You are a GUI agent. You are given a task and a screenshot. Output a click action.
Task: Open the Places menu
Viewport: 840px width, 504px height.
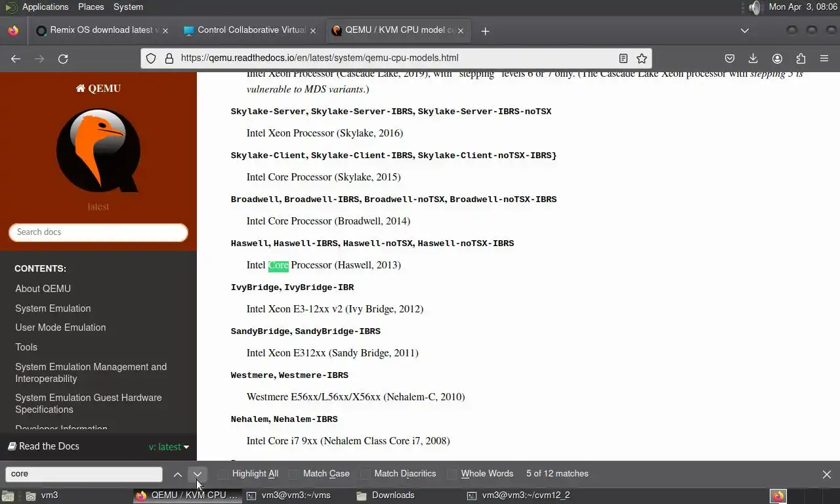tap(91, 7)
